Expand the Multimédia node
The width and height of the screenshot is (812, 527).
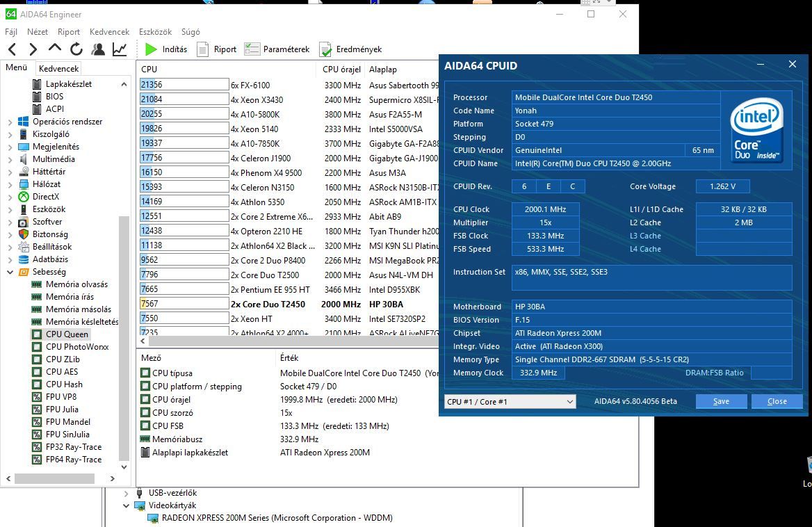click(10, 159)
